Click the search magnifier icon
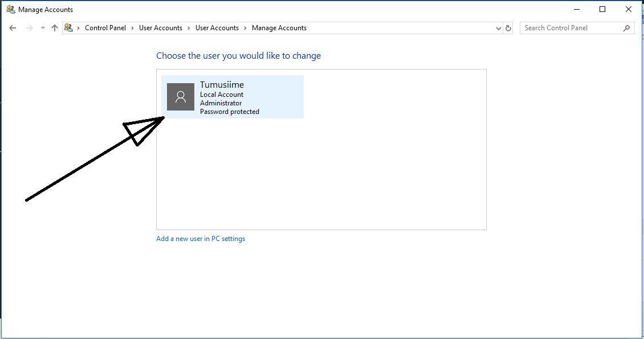The image size is (644, 339). click(x=626, y=27)
